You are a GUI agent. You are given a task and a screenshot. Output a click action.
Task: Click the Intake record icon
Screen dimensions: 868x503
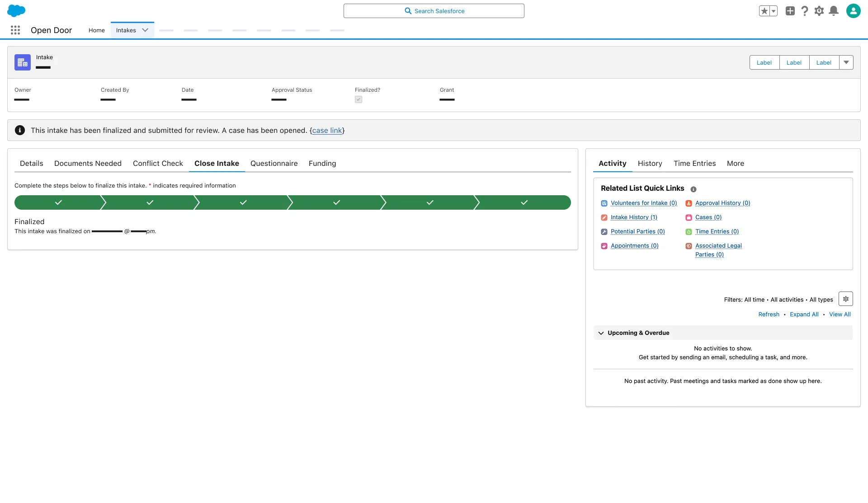[x=23, y=62]
